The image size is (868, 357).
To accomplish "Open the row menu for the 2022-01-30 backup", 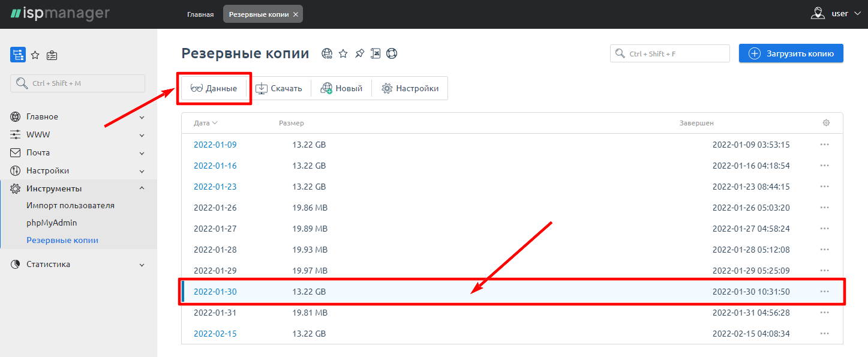I will (x=824, y=292).
